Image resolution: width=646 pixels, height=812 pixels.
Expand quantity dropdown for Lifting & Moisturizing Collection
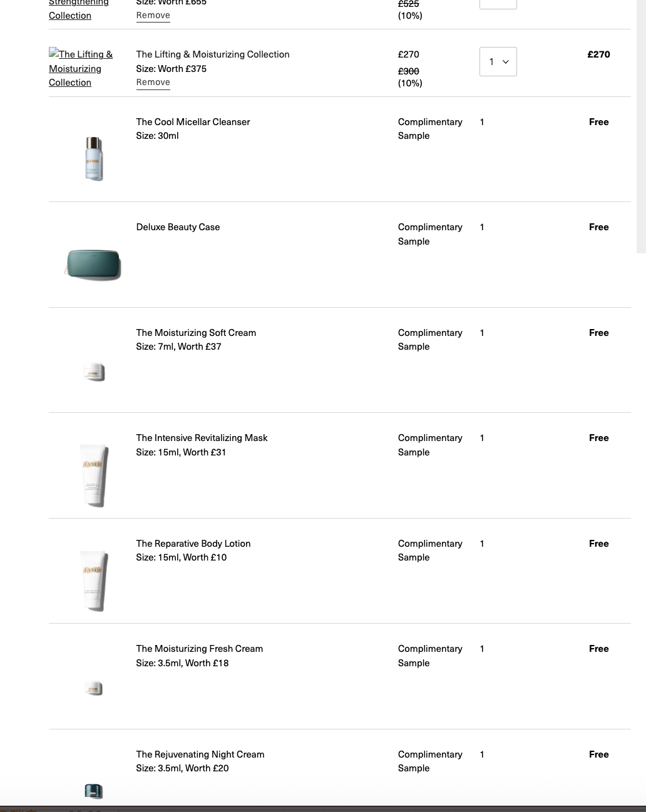498,62
